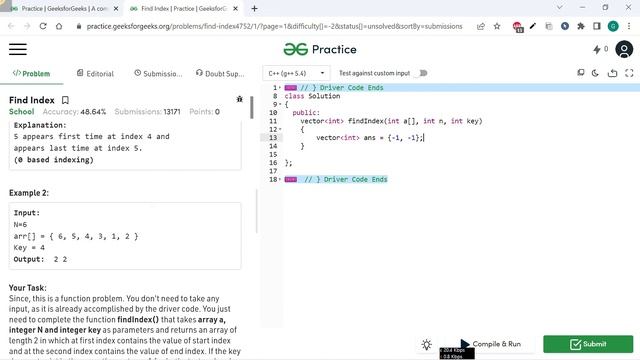Click the Compile & Run button

pos(491,344)
